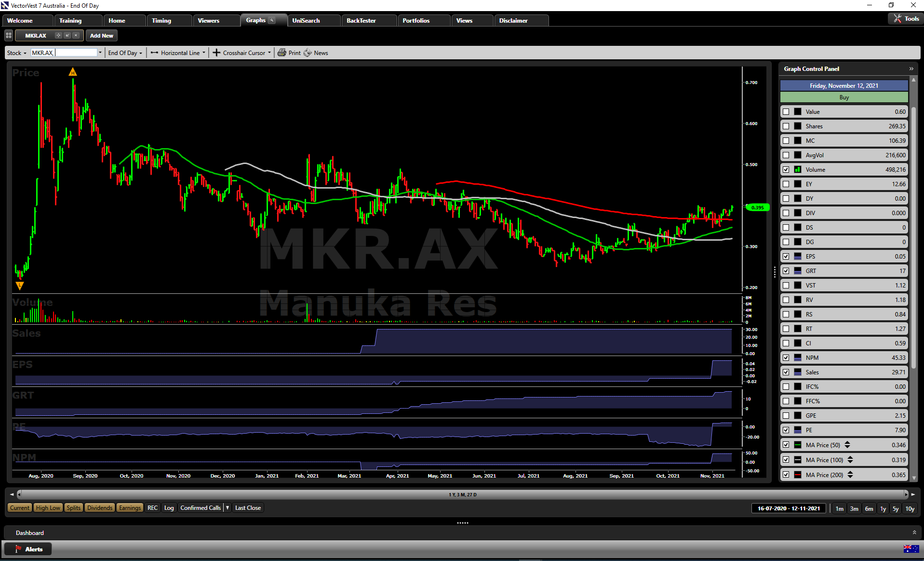Click the Last Close button
This screenshot has height=561, width=924.
pos(248,508)
